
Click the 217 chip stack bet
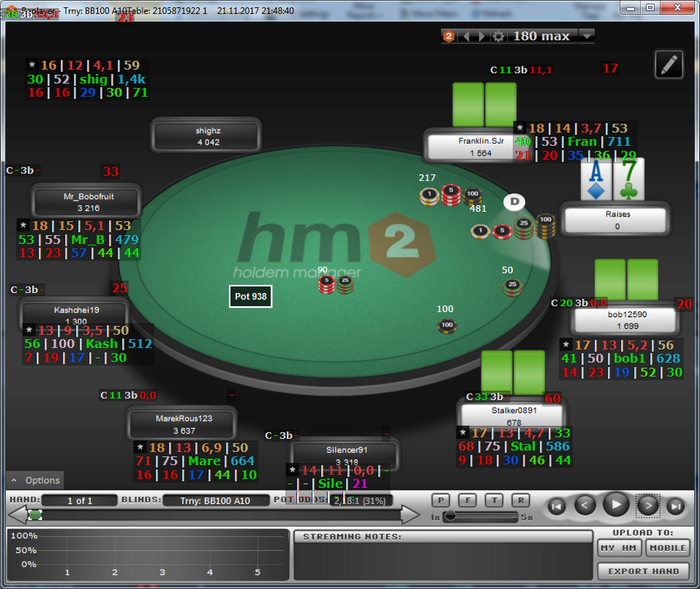pyautogui.click(x=451, y=195)
